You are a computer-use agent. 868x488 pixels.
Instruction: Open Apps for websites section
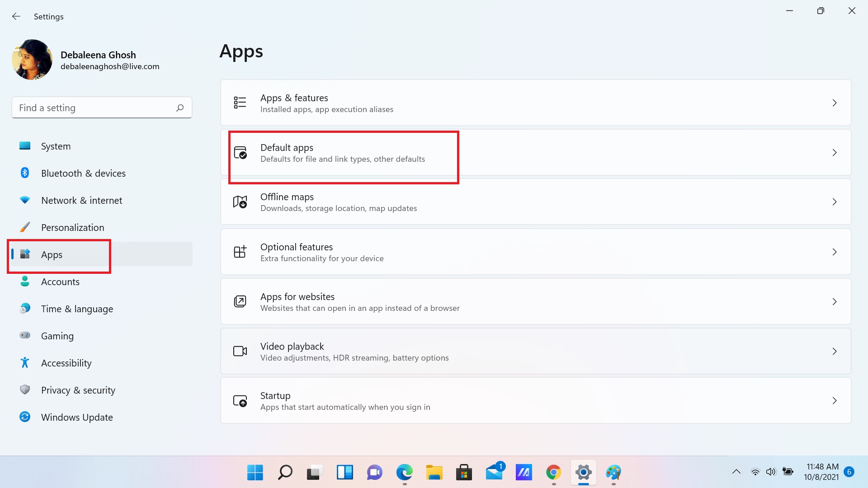(x=535, y=301)
